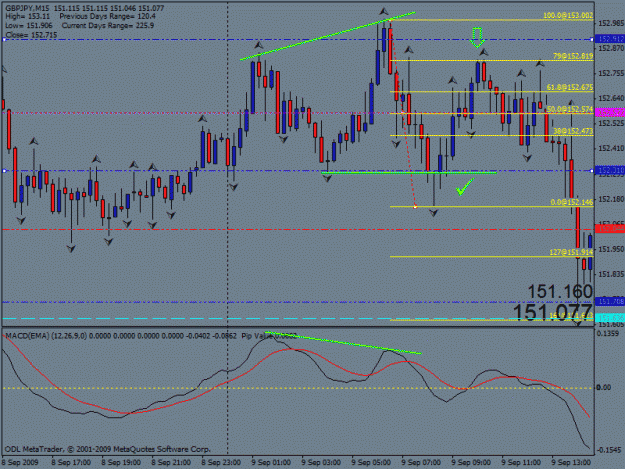The width and height of the screenshot is (625, 469).
Task: Click the 79@152.819 Fibonacci label
Action: click(x=573, y=56)
